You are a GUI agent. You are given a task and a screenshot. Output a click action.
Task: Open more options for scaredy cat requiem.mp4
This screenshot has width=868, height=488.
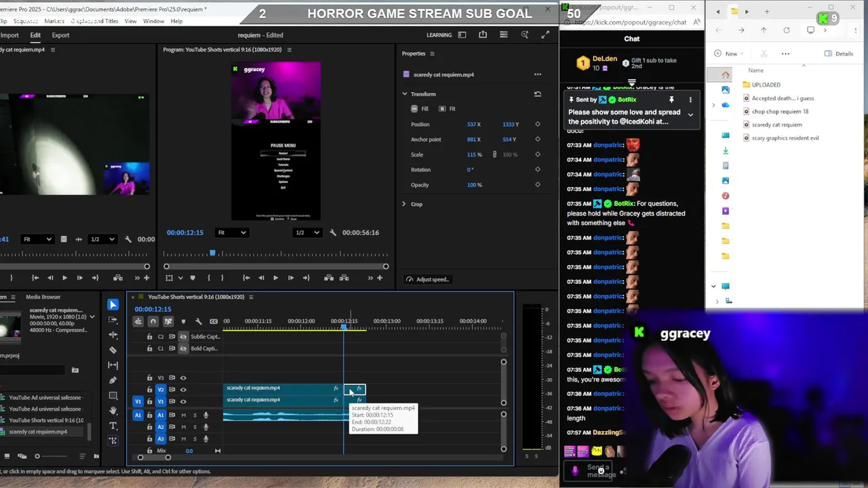click(537, 75)
